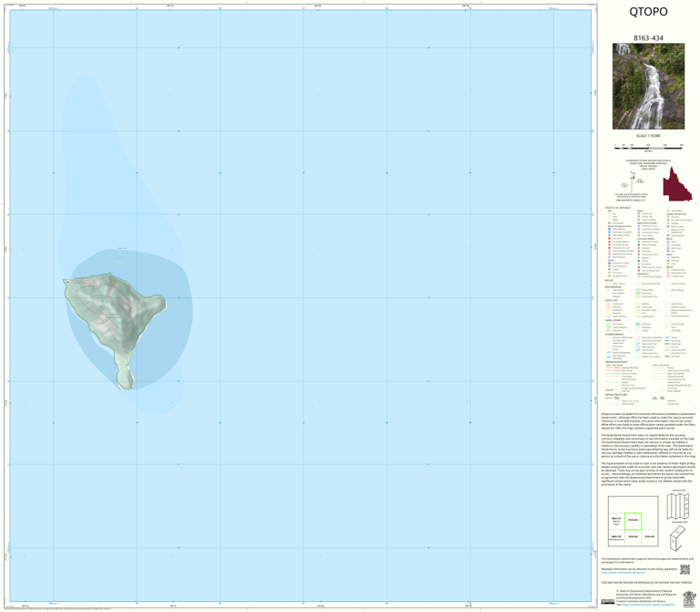
Task: Click the Creative Commons licence badge
Action: tap(608, 602)
